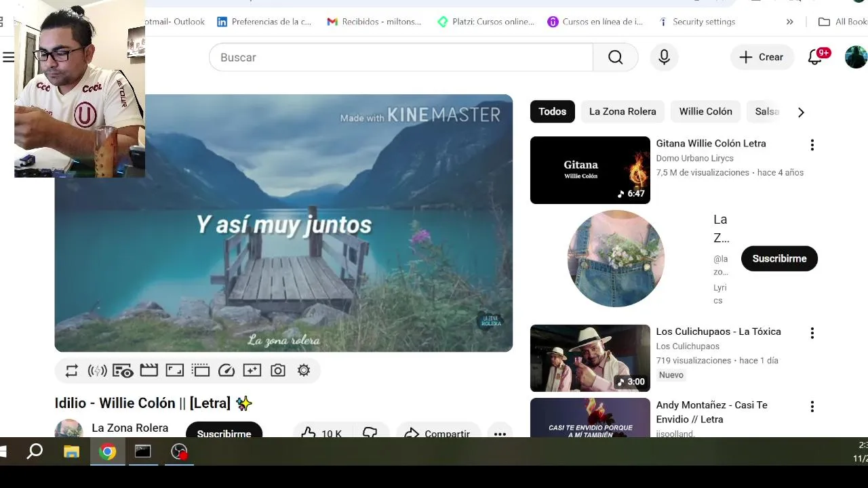Click the 'Gitana Willie Colón Letra' title
Viewport: 868px width, 488px height.
[711, 144]
